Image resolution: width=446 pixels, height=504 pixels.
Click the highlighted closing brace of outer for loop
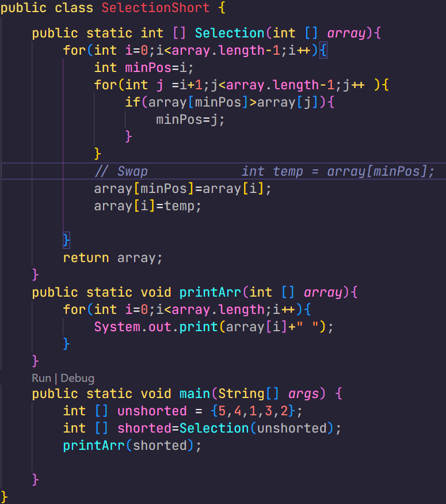click(x=66, y=240)
